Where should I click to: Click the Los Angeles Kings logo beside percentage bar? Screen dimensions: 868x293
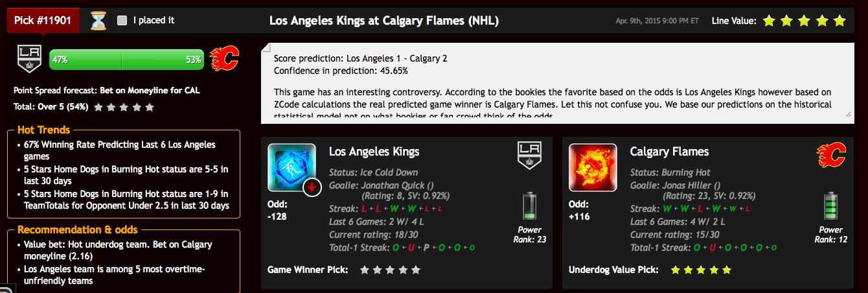[x=29, y=59]
